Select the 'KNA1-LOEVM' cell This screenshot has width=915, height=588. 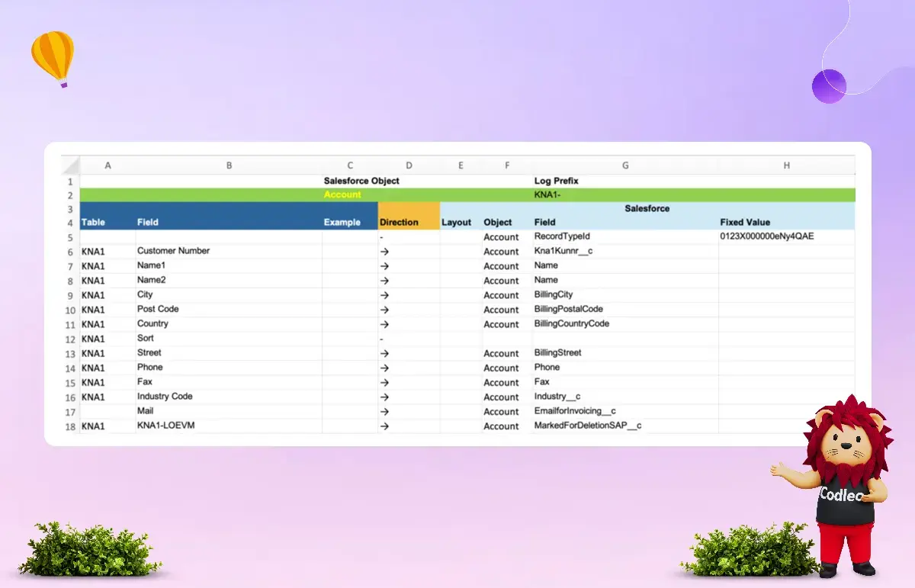229,426
